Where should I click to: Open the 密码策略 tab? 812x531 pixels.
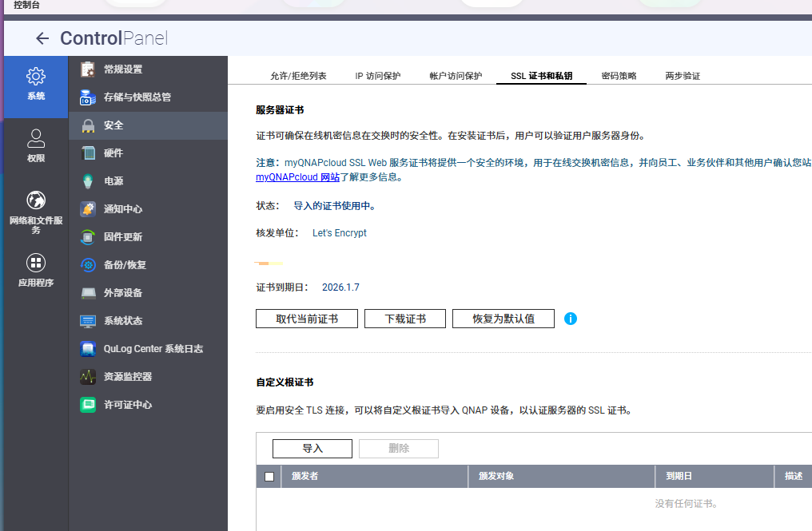coord(619,76)
